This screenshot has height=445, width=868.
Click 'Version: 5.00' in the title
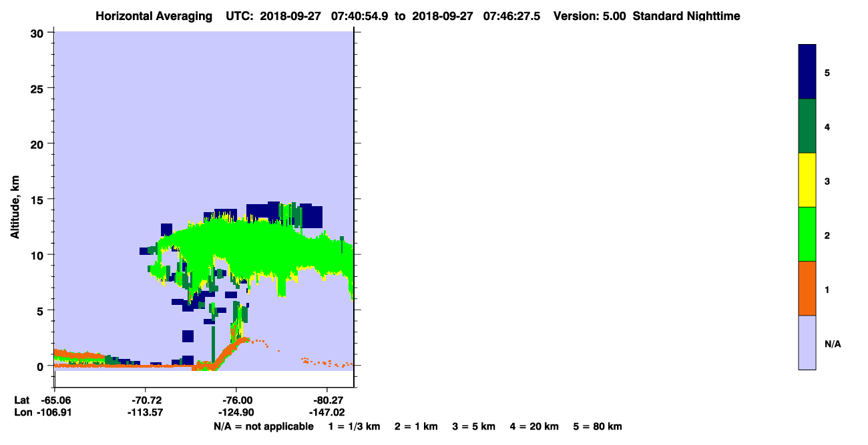(x=590, y=16)
